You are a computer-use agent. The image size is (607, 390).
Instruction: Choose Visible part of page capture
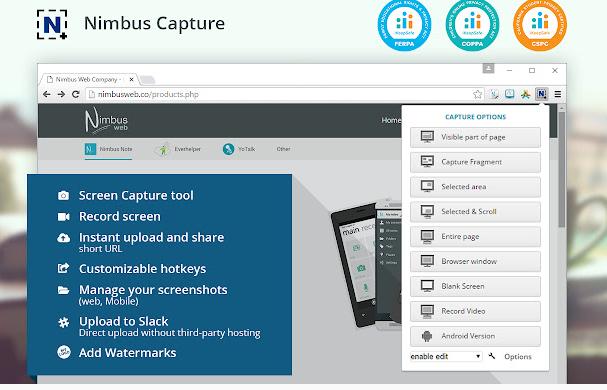475,137
